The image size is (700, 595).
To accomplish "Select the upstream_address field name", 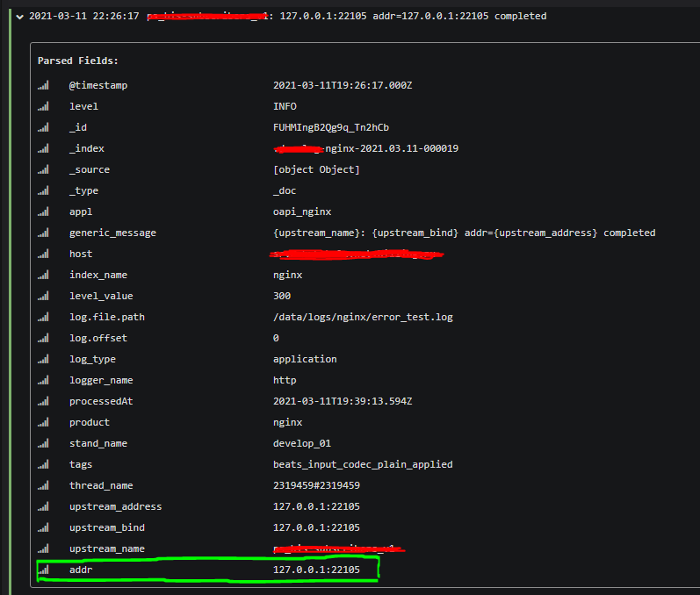I will (x=116, y=506).
